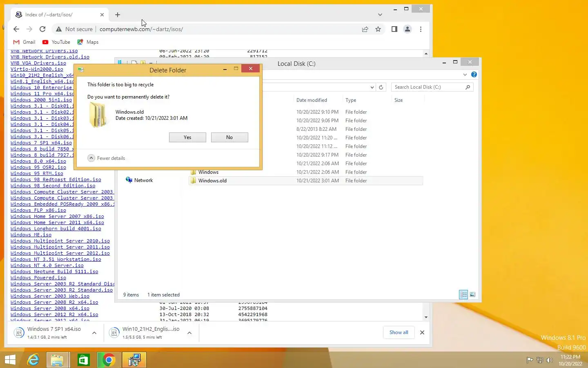Open network tray icon
Image resolution: width=588 pixels, height=368 pixels.
pyautogui.click(x=540, y=360)
